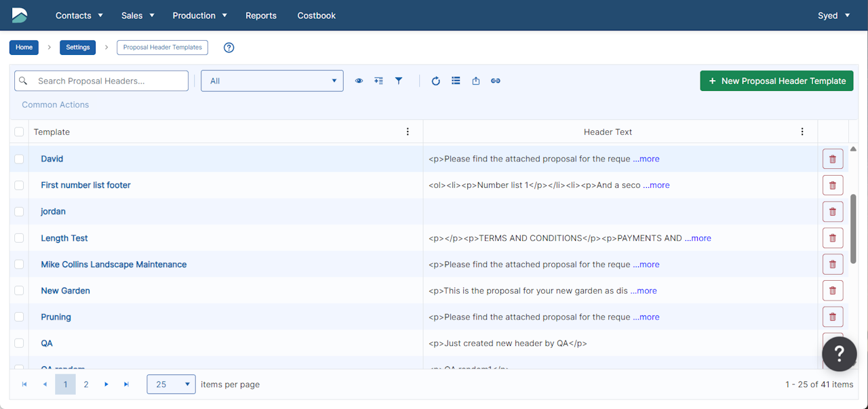Open the Mike Collins Landscape Maintenance template

pyautogui.click(x=114, y=265)
